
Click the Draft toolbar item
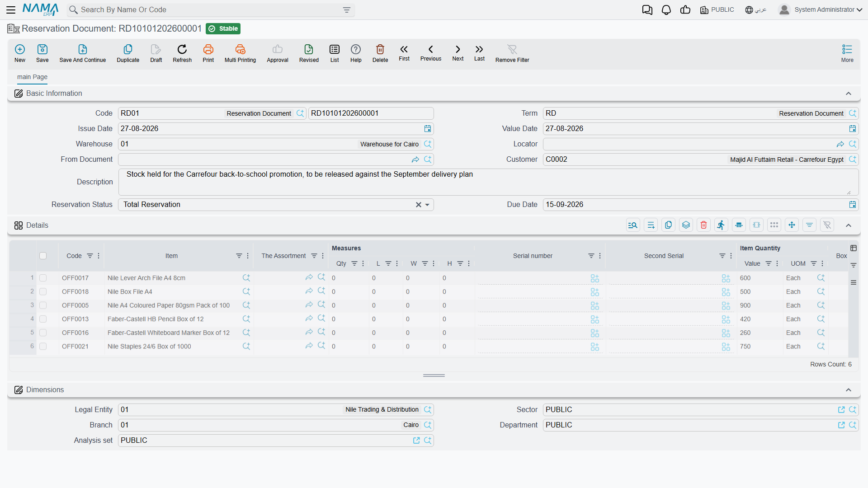156,53
